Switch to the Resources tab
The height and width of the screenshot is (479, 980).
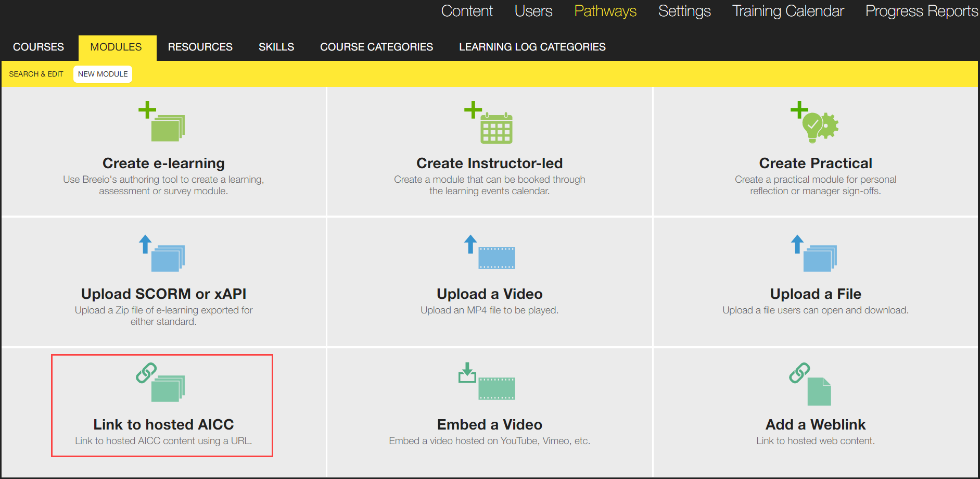(x=200, y=47)
